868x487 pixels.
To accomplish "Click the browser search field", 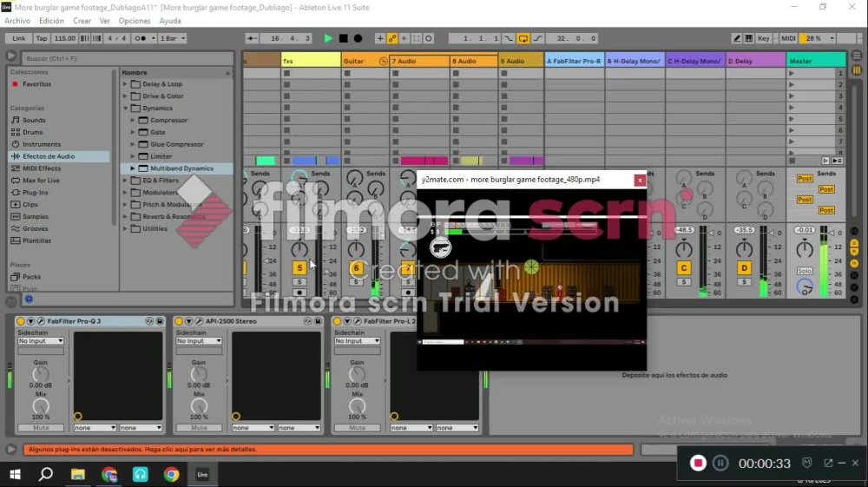I will click(x=128, y=58).
